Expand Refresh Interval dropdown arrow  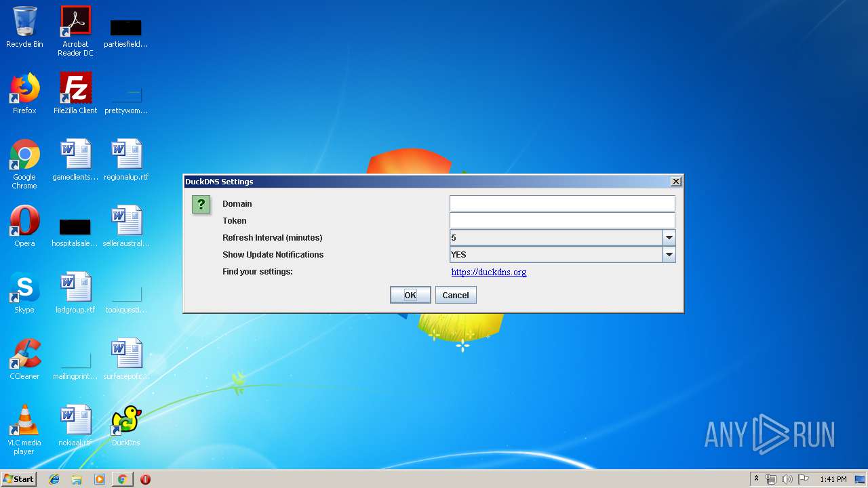(669, 237)
